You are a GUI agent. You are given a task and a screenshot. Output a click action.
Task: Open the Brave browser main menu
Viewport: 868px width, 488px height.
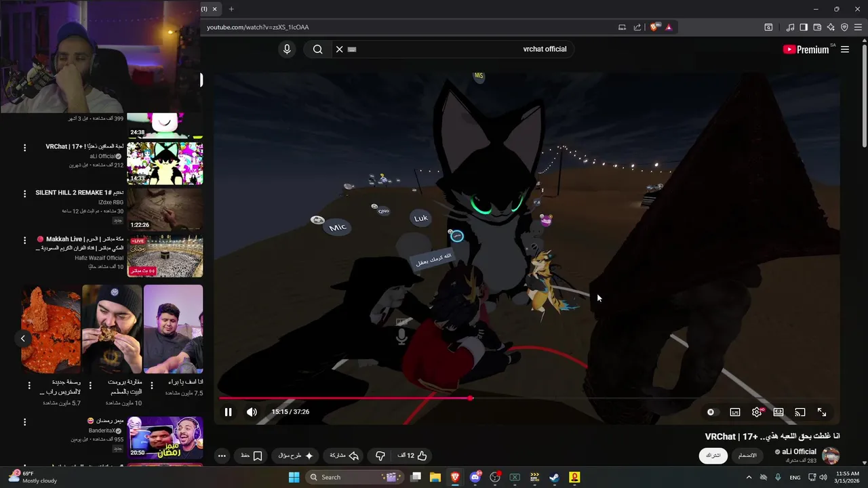pos(859,27)
